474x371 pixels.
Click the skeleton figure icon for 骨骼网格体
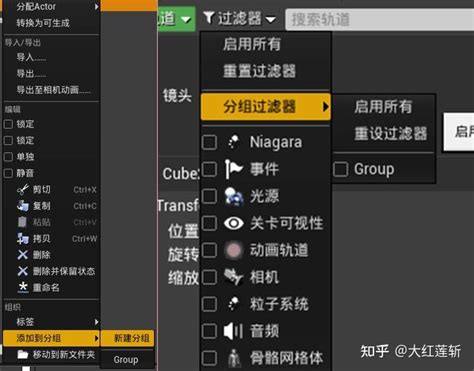tap(234, 358)
